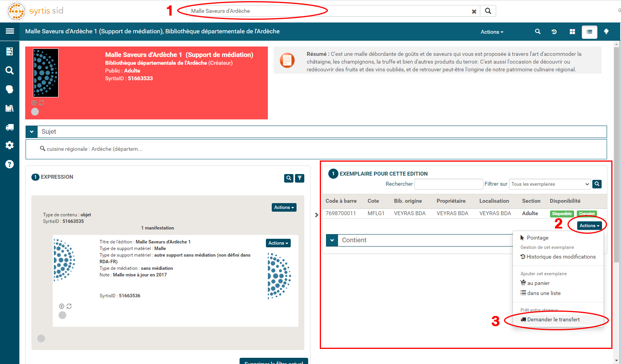Viewport: 621px width, 364px height.
Task: Click the grey status circle at the expression block bottom
Action: tap(41, 338)
